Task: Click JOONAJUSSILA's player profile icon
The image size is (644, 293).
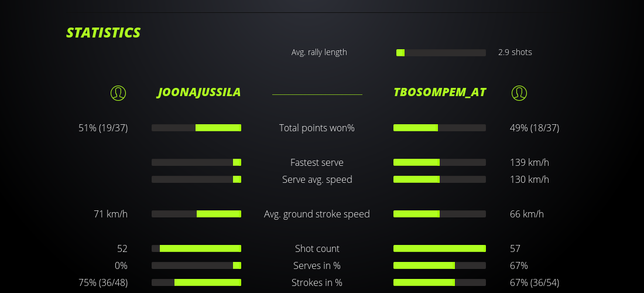Action: (118, 93)
